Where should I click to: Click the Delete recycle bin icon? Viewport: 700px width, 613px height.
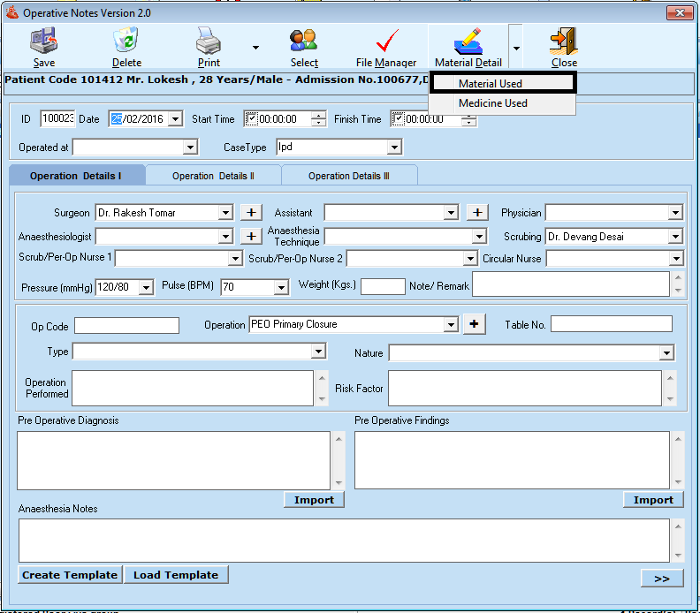pyautogui.click(x=126, y=42)
